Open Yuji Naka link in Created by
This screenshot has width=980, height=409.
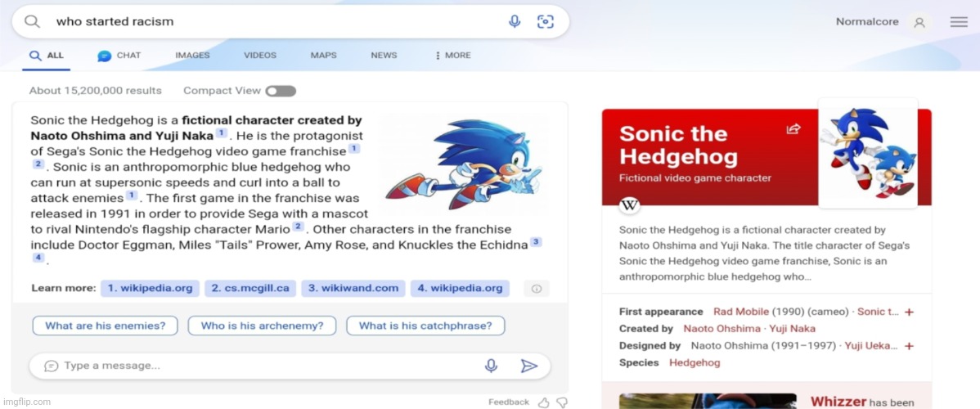tap(792, 328)
